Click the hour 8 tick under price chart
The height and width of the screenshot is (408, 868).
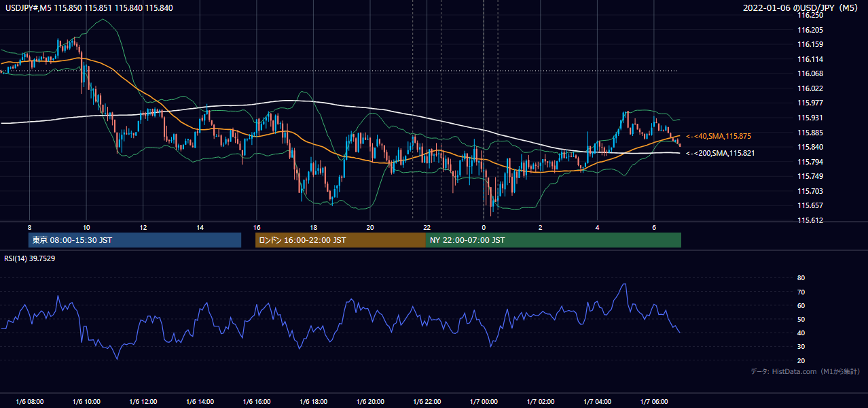(29, 227)
